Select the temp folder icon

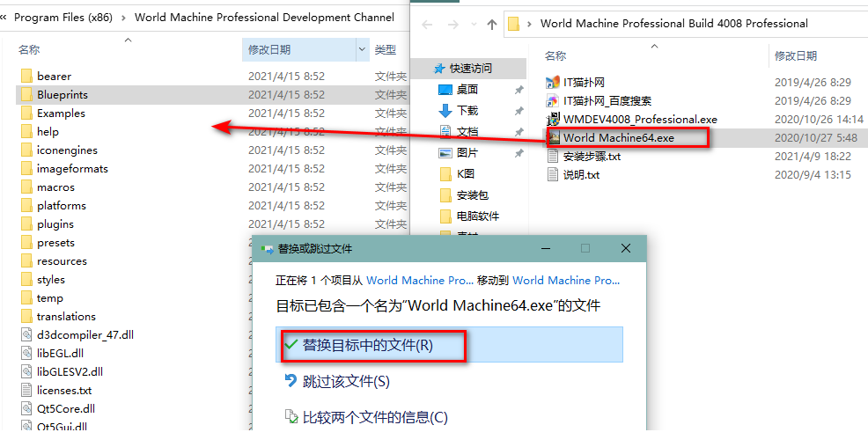tap(26, 297)
